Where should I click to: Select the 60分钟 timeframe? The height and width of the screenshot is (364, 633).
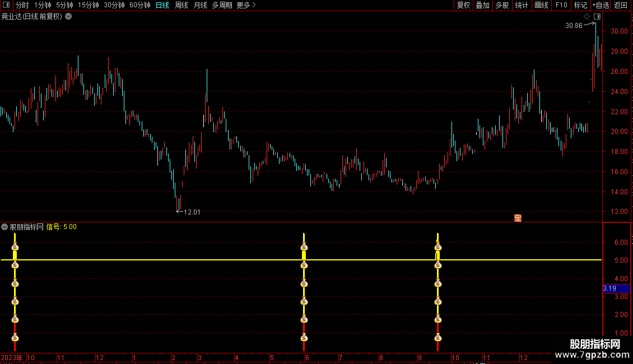click(140, 5)
